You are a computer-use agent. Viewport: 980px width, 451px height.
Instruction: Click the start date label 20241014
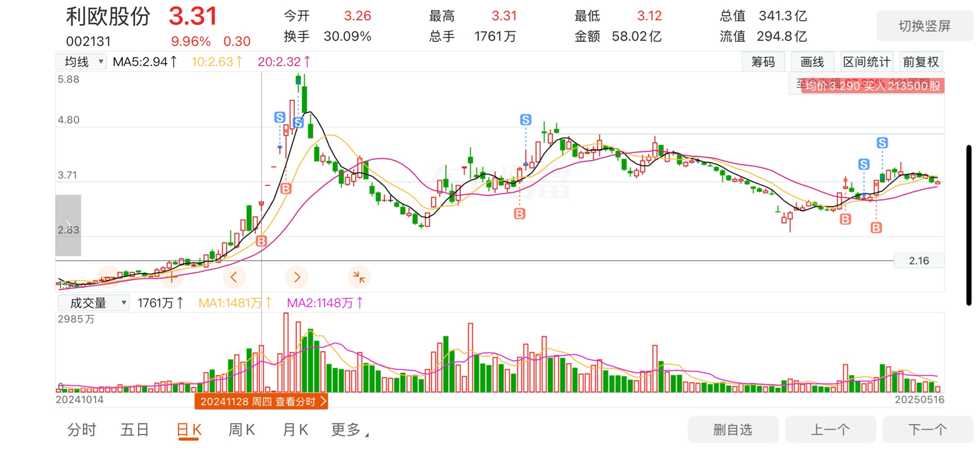pos(79,400)
